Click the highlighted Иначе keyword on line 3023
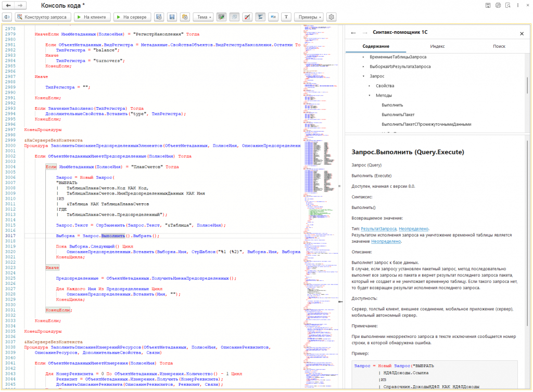The width and height of the screenshot is (533, 392). pos(52,268)
